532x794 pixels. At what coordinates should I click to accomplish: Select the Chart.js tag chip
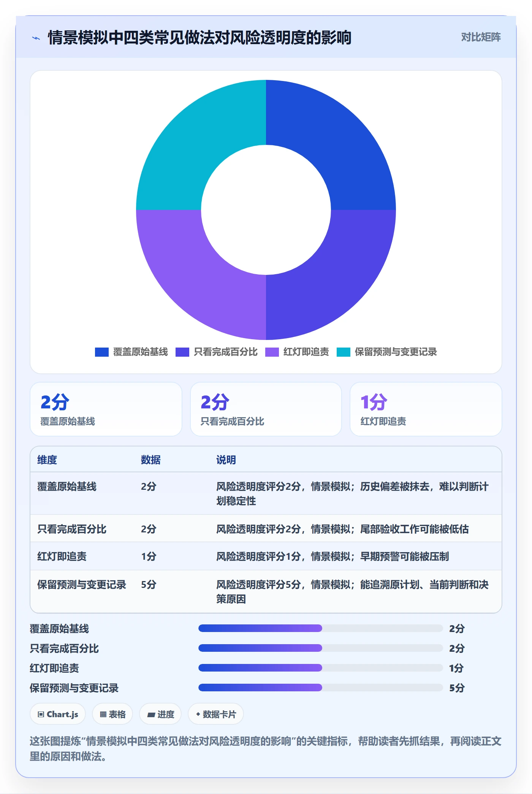[x=58, y=714]
